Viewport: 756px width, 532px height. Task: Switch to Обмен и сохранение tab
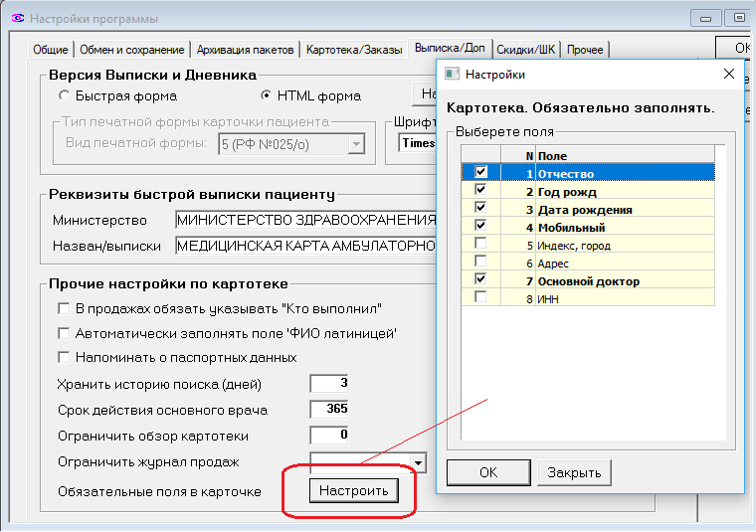[131, 50]
